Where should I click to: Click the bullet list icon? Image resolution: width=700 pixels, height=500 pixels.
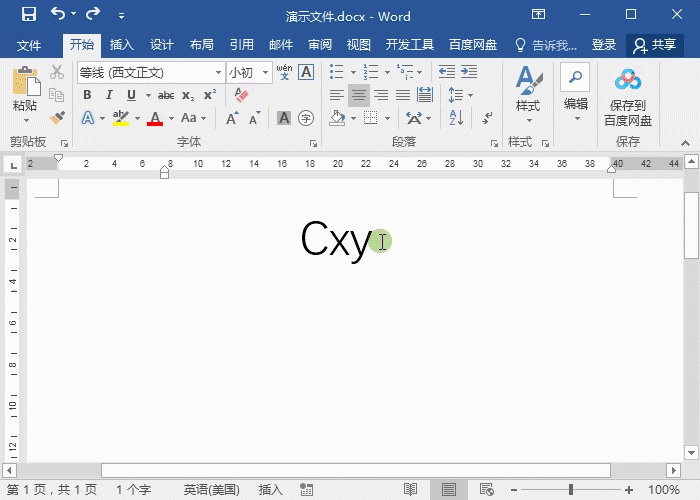pos(337,71)
